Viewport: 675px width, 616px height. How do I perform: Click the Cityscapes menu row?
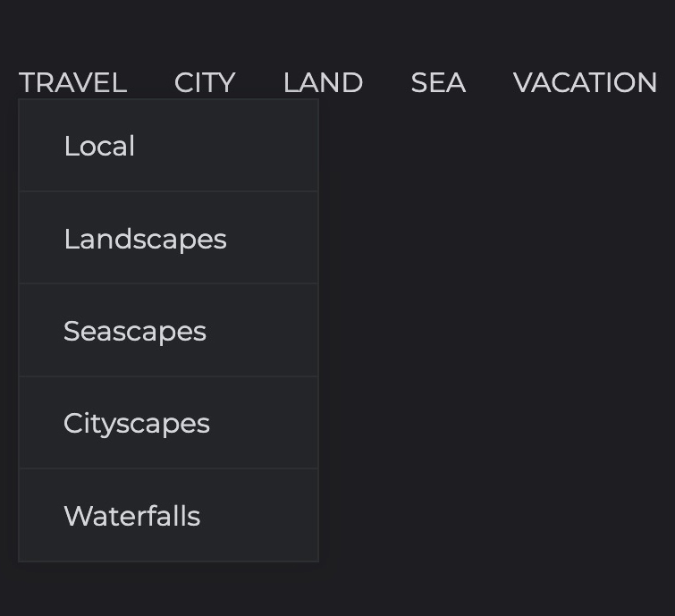[168, 423]
